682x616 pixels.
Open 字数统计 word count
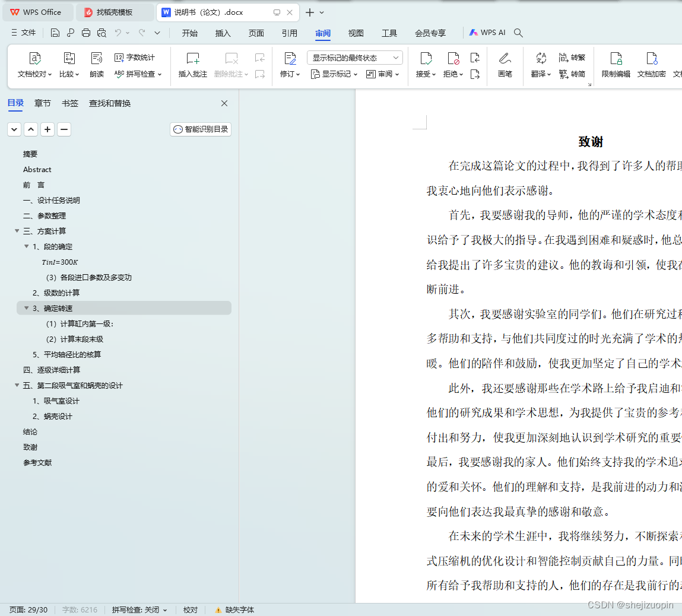(x=135, y=58)
